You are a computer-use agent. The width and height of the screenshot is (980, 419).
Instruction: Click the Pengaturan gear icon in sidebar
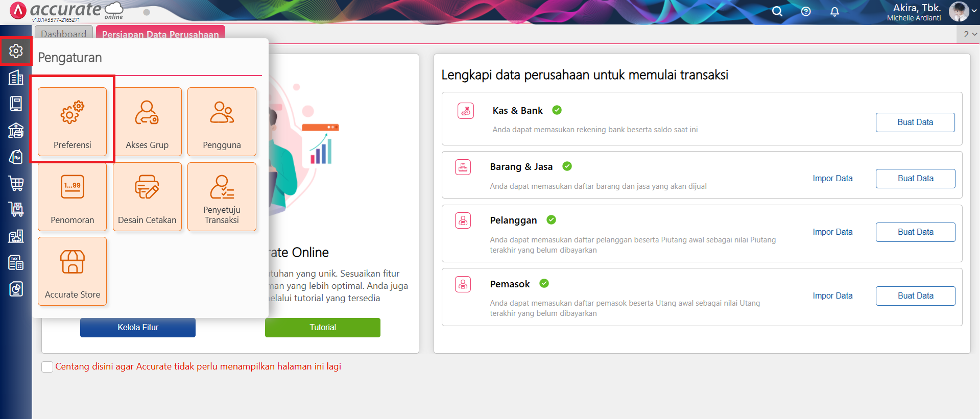pos(16,51)
